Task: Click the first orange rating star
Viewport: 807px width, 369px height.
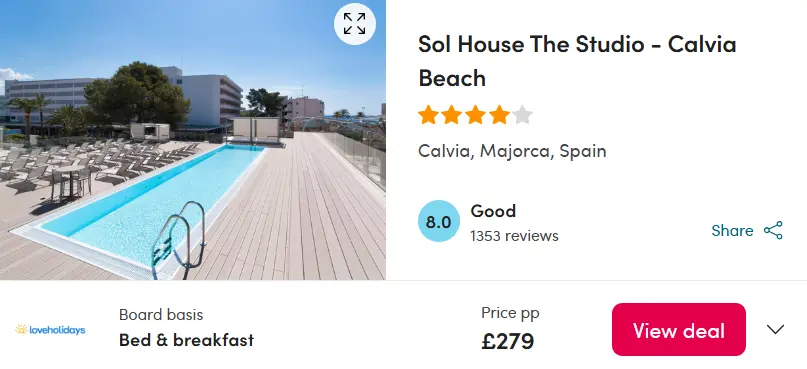Action: tap(428, 115)
